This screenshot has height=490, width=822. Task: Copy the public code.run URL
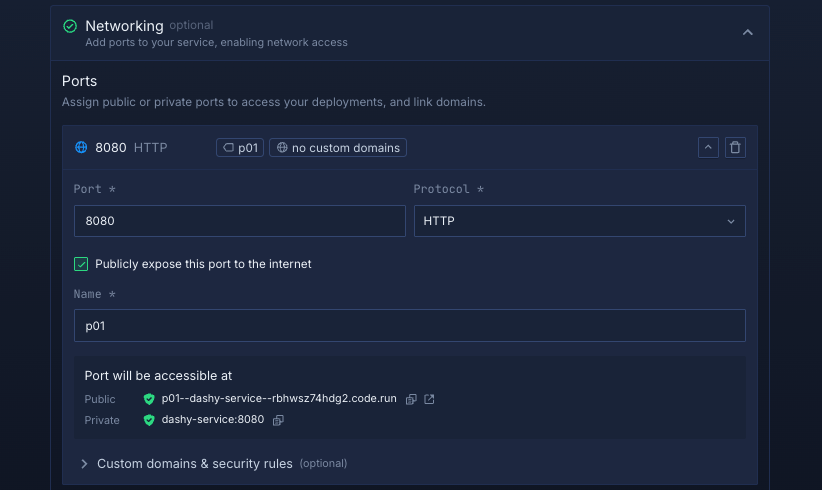(411, 399)
